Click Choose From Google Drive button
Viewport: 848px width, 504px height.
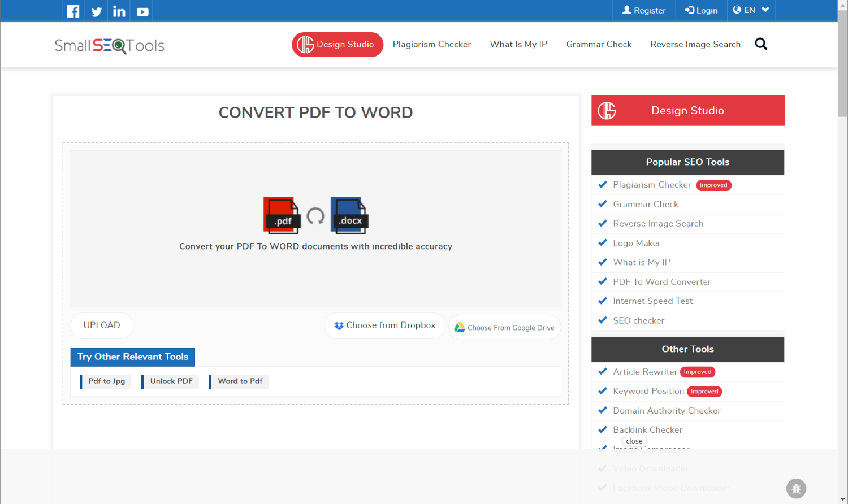(504, 328)
